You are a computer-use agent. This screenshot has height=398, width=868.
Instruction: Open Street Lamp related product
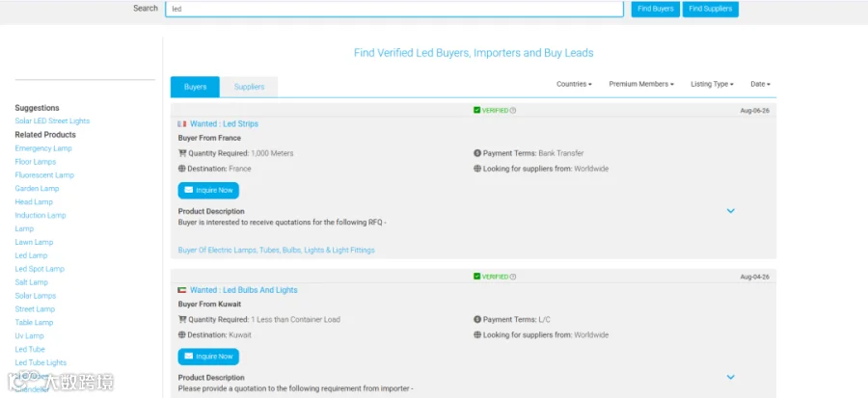click(35, 309)
